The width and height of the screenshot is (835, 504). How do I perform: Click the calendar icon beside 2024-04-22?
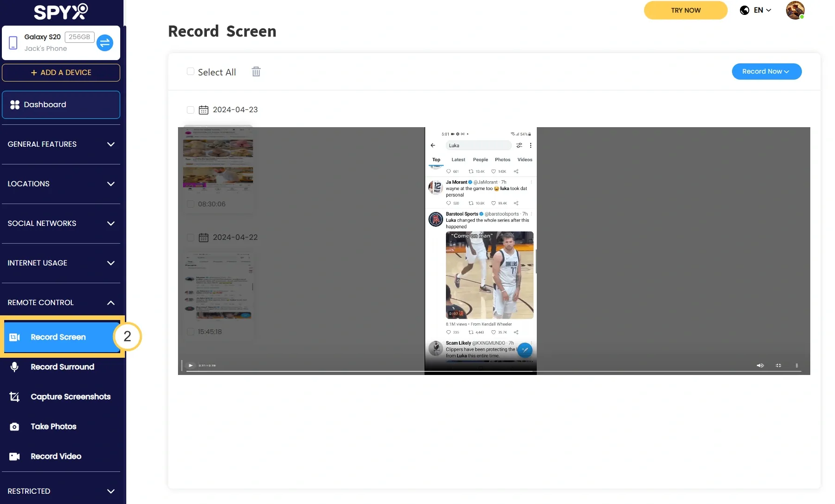coord(204,238)
